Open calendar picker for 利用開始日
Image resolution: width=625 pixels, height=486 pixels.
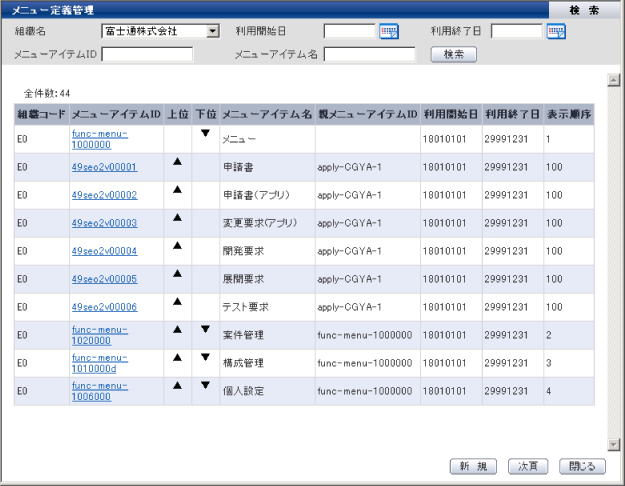click(x=389, y=31)
